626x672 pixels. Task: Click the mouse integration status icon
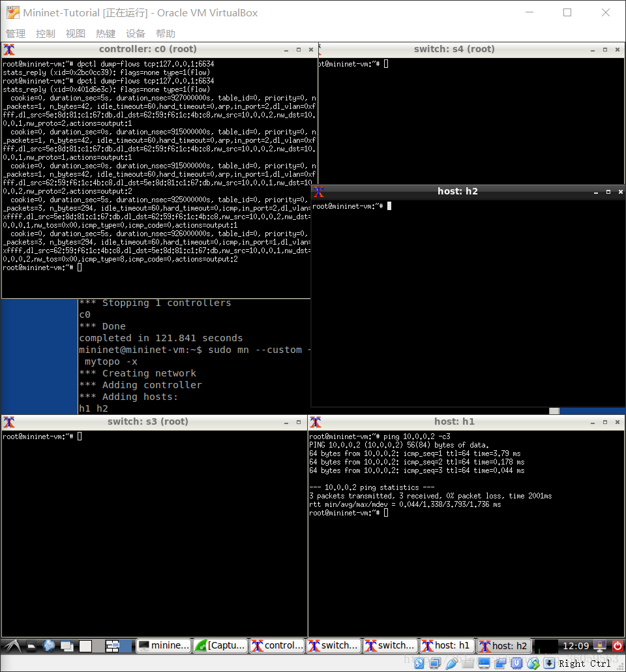(533, 664)
